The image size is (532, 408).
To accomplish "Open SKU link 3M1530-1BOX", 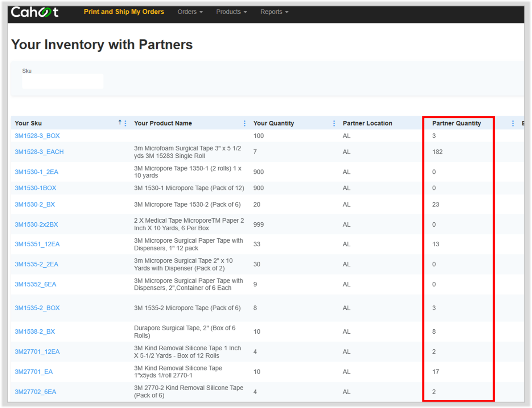I will pos(36,188).
